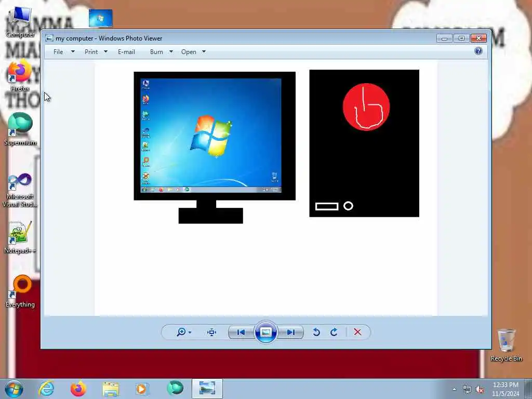Go to the previous photo
Viewport: 532px width, 399px height.
pos(241,332)
